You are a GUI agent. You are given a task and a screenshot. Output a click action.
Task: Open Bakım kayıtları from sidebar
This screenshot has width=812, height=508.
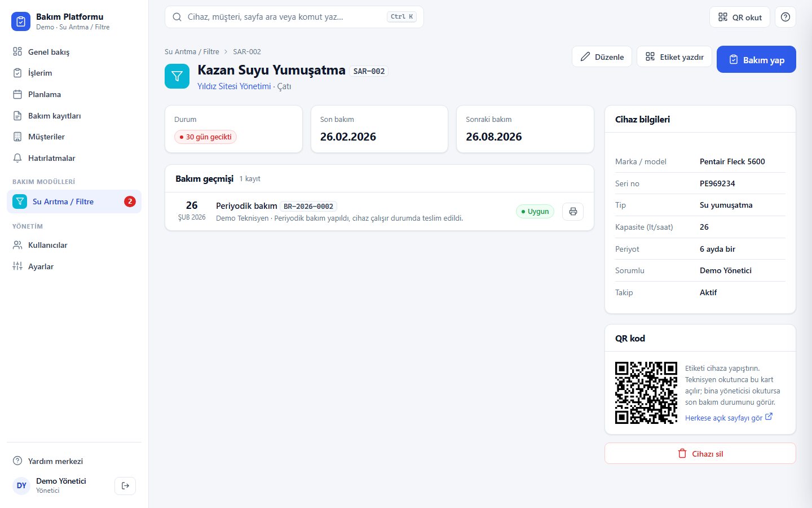click(x=74, y=116)
